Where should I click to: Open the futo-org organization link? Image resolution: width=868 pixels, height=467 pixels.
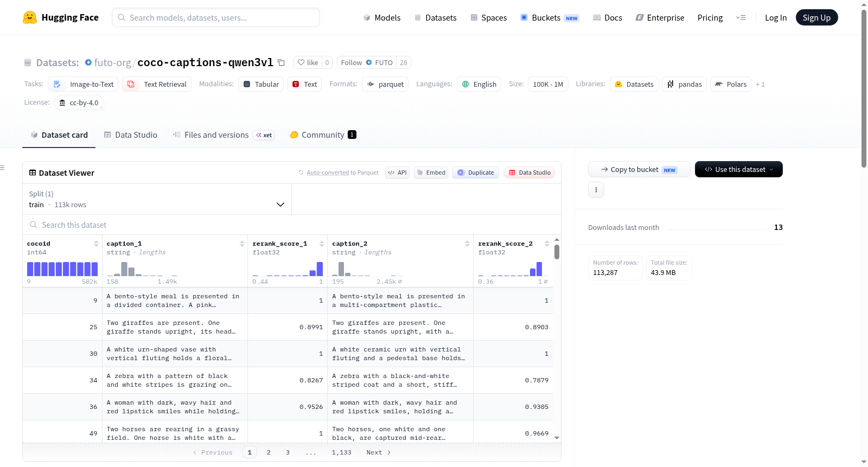pos(113,62)
